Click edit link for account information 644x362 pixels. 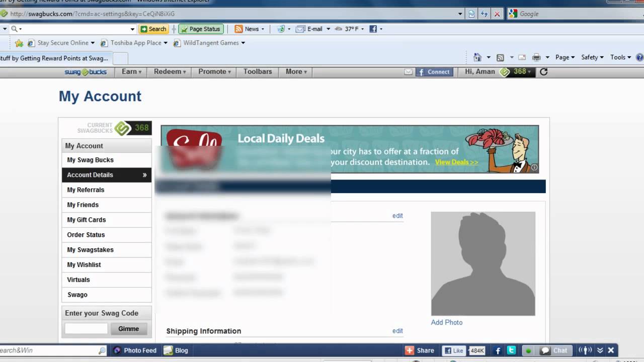[397, 216]
